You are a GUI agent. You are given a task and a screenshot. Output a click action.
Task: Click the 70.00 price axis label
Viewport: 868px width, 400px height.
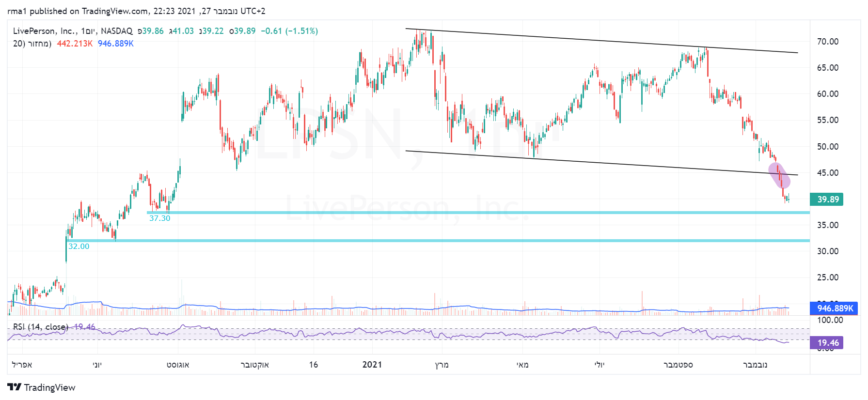828,42
